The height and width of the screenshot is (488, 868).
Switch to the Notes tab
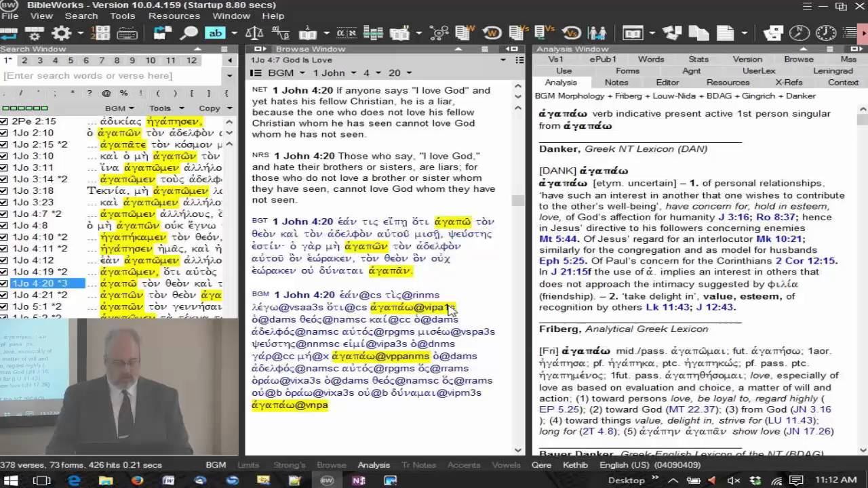coord(616,82)
